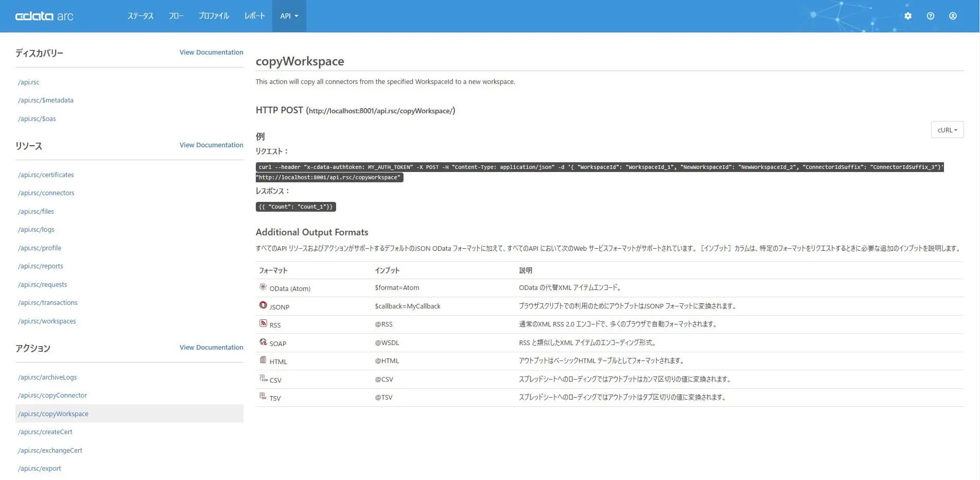Click the Count response code block
Viewport: 980px width, 480px height.
(296, 207)
